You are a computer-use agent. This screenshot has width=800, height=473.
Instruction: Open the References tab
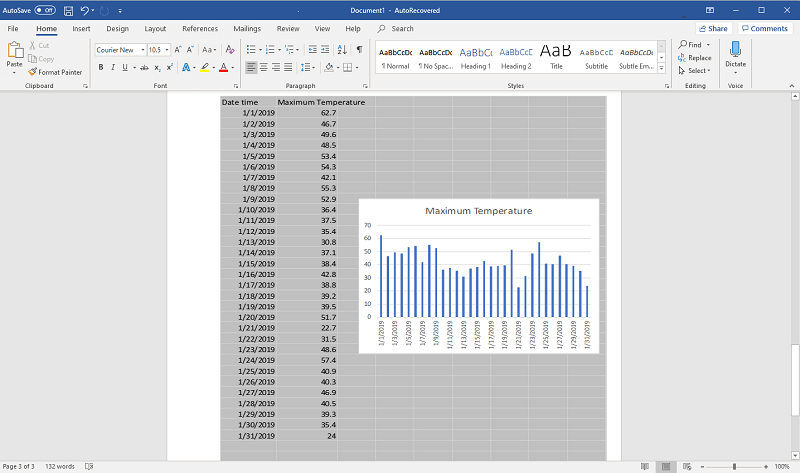pyautogui.click(x=199, y=29)
